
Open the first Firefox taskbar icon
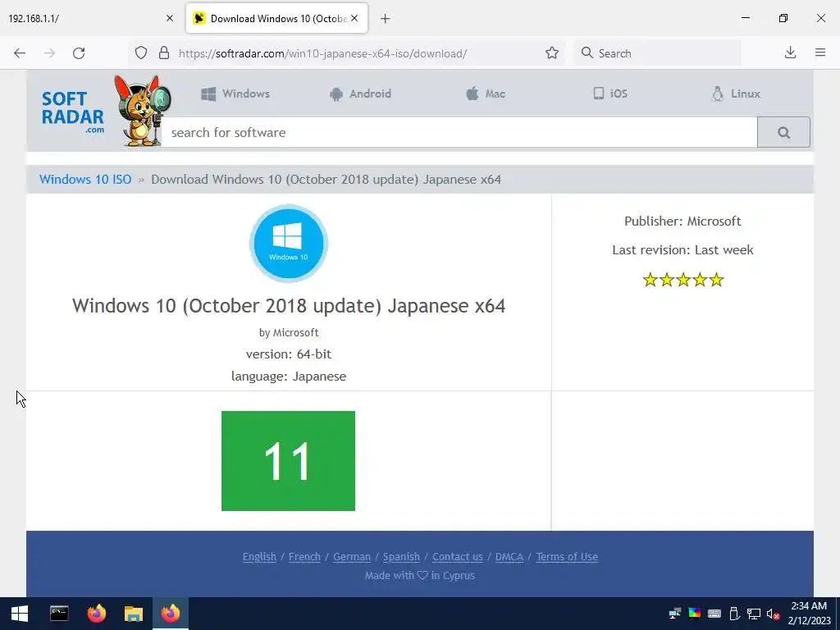pyautogui.click(x=97, y=614)
